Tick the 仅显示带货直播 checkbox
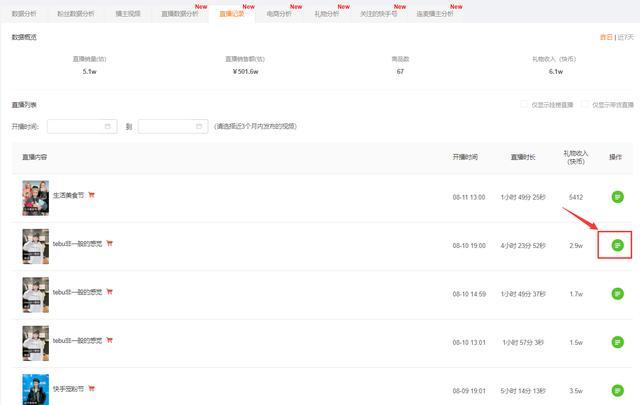The width and height of the screenshot is (640, 405). [583, 104]
